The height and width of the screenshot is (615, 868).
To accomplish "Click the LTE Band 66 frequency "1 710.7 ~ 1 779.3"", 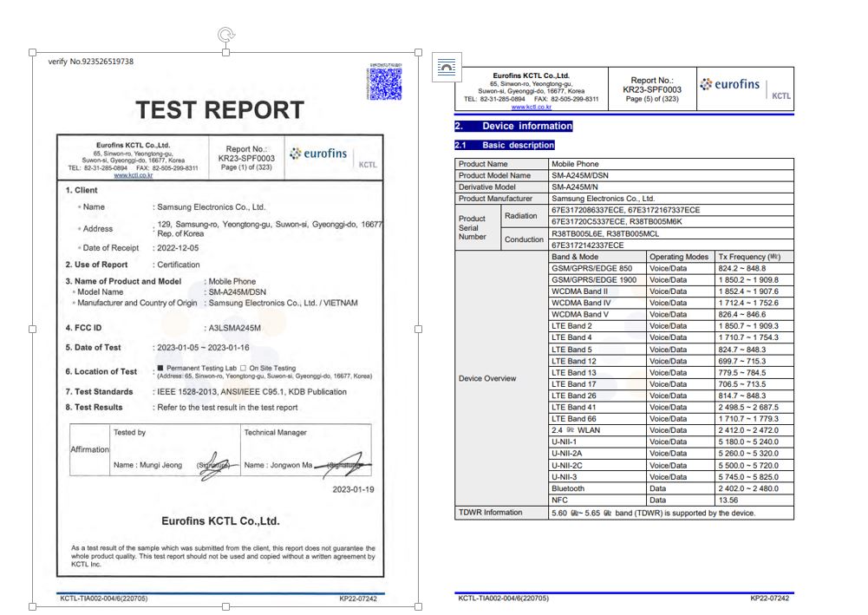I will pyautogui.click(x=748, y=418).
